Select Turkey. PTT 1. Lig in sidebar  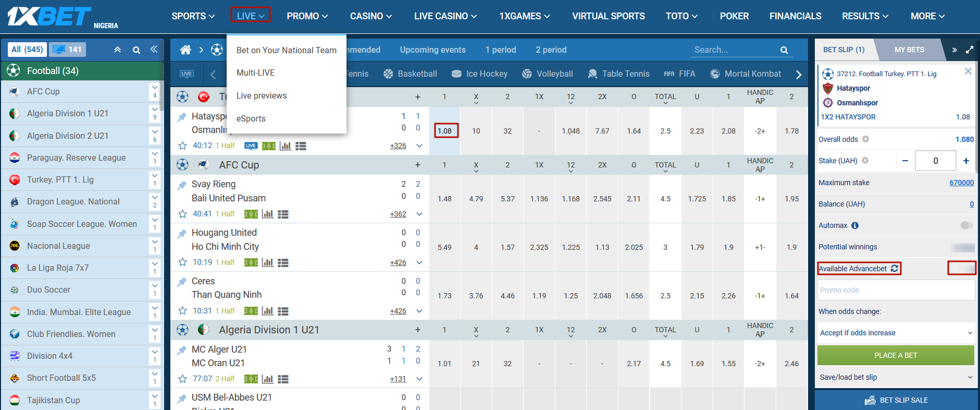(x=60, y=179)
